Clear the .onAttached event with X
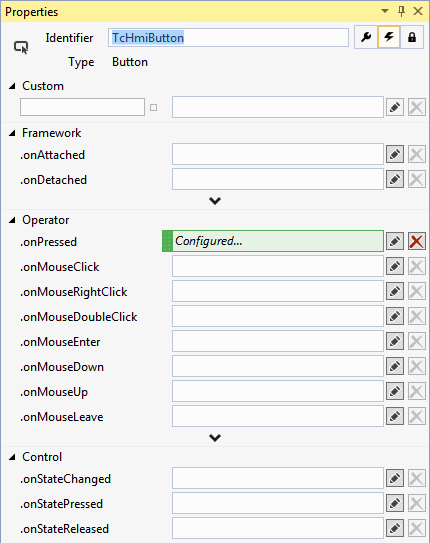The height and width of the screenshot is (543, 430). [x=416, y=154]
